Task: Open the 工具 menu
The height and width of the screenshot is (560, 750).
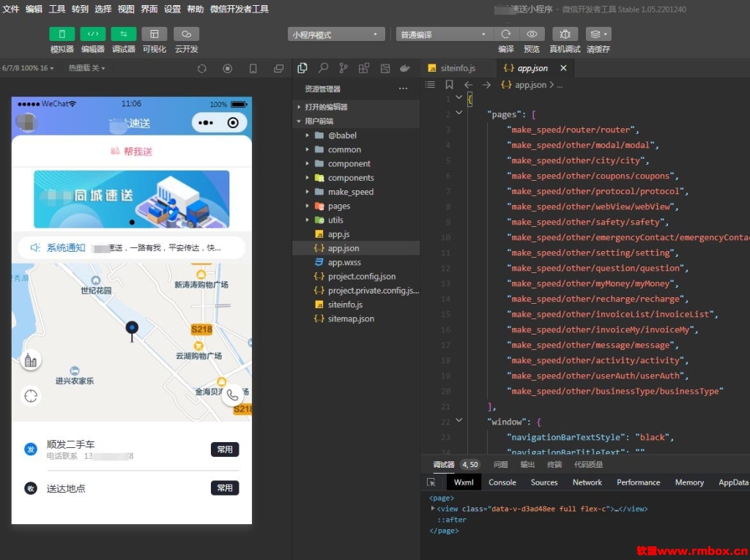Action: [57, 9]
